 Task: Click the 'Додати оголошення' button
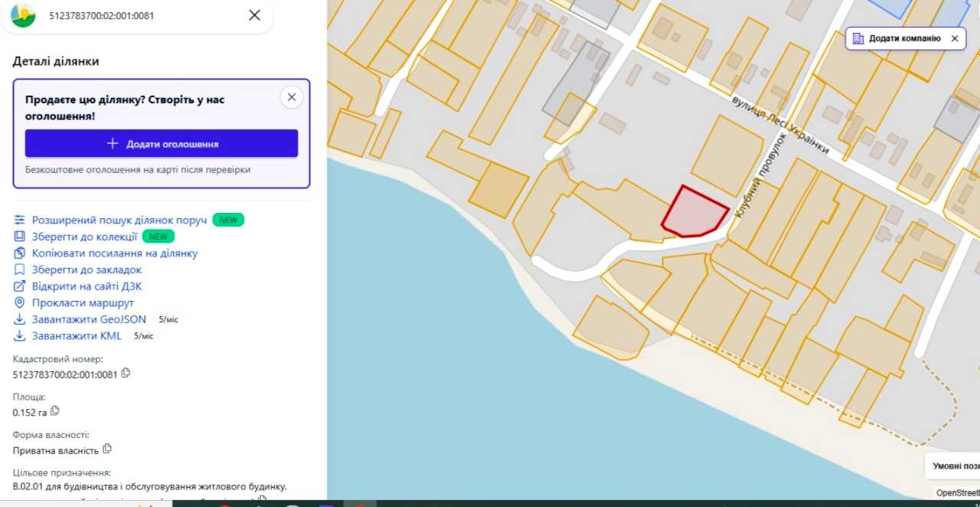pos(162,143)
